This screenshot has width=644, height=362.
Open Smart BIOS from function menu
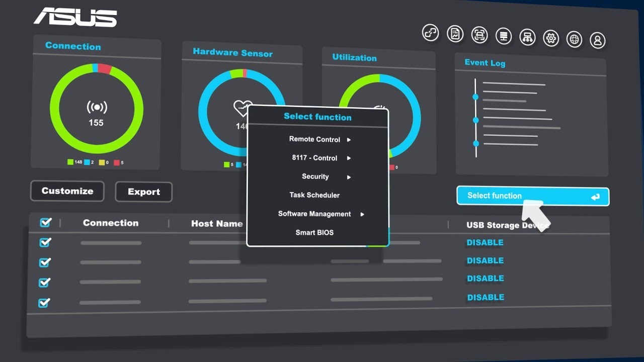(x=314, y=232)
